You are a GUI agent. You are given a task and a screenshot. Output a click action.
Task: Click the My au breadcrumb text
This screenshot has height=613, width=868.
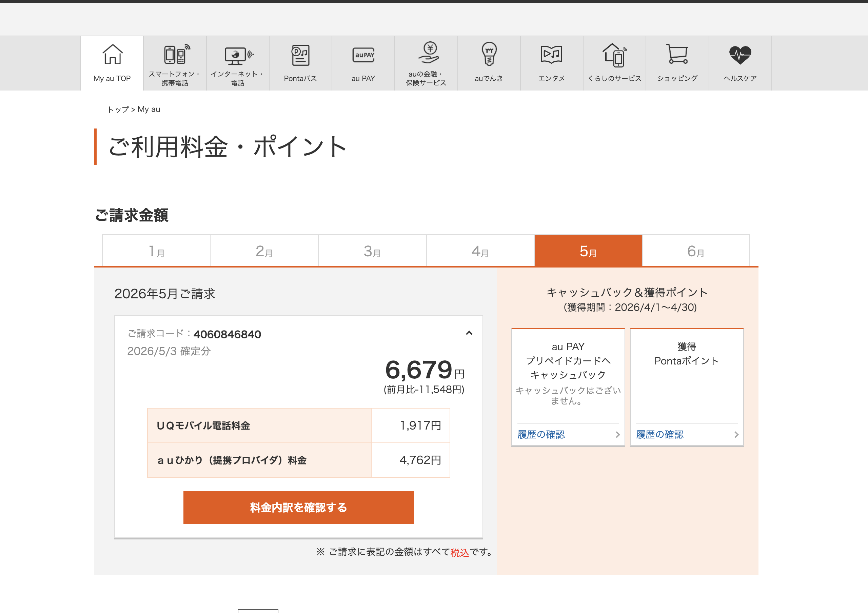149,109
